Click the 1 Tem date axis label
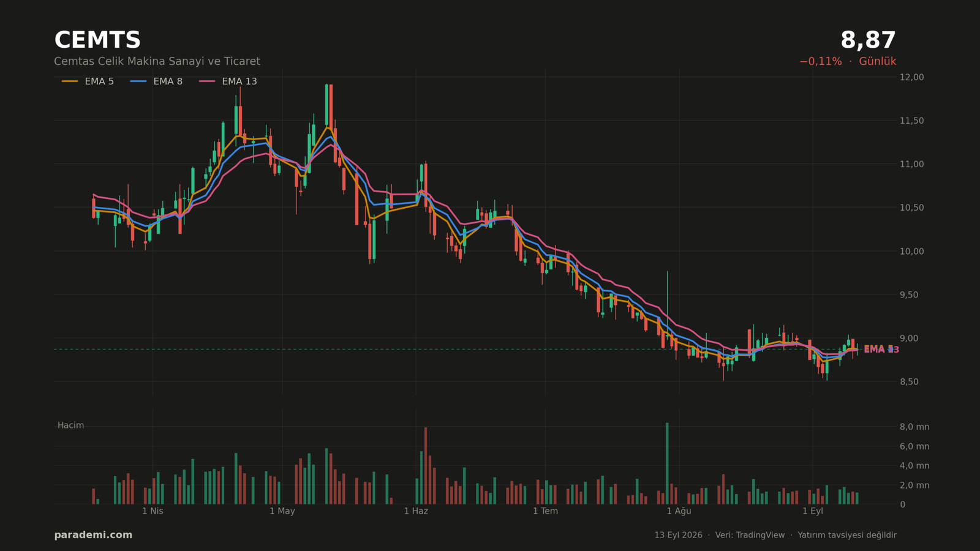Image resolution: width=980 pixels, height=551 pixels. point(545,511)
